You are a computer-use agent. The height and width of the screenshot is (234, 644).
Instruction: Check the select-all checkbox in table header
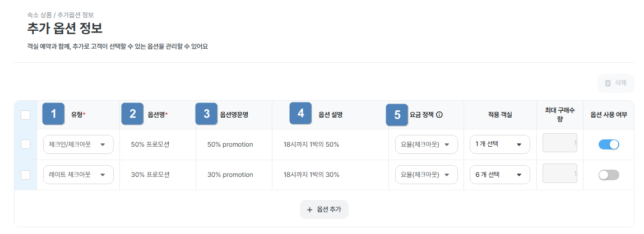coord(25,115)
